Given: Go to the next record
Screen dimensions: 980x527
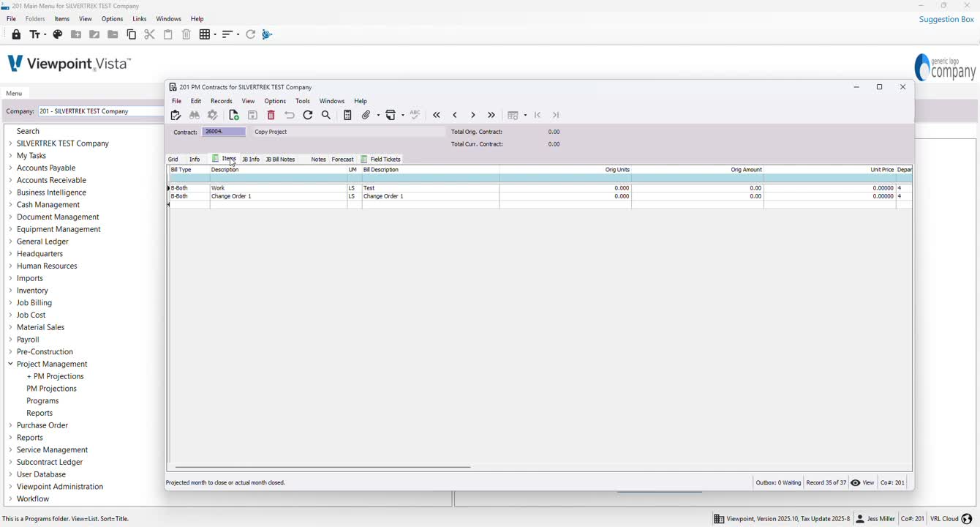Looking at the screenshot, I should (473, 116).
